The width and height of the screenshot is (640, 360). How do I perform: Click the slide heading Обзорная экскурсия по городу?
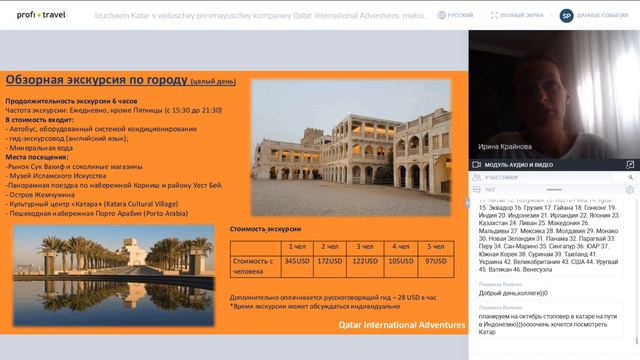(96, 80)
